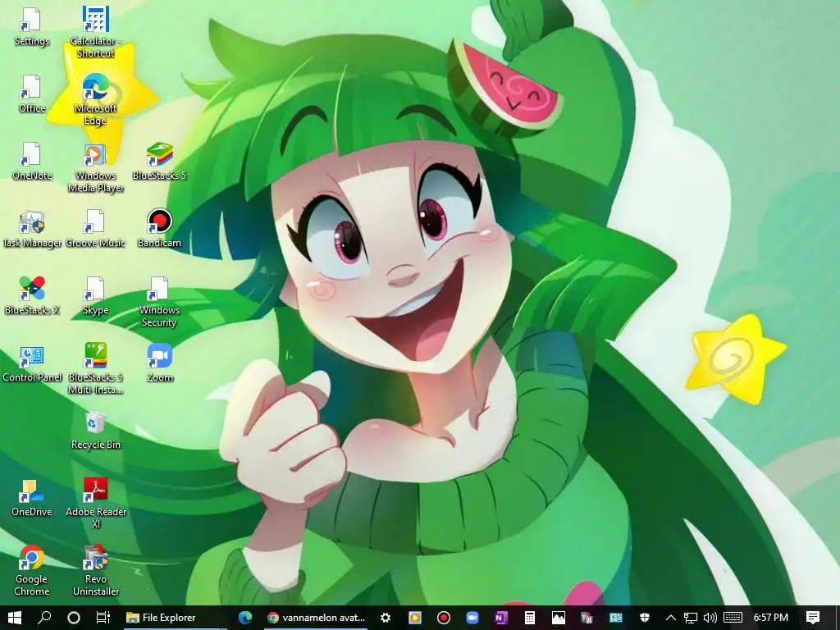Image resolution: width=840 pixels, height=630 pixels.
Task: Select the Recycle Bin desktop icon
Action: pos(95,430)
